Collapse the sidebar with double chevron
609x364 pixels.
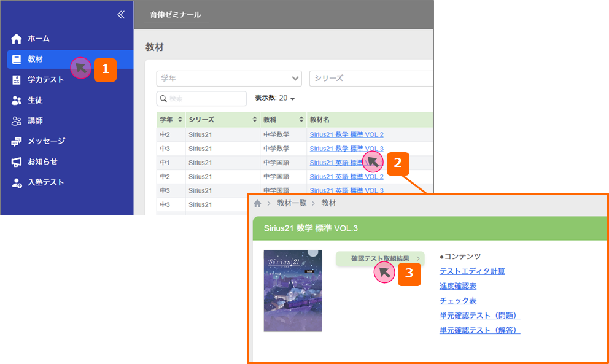pos(120,15)
